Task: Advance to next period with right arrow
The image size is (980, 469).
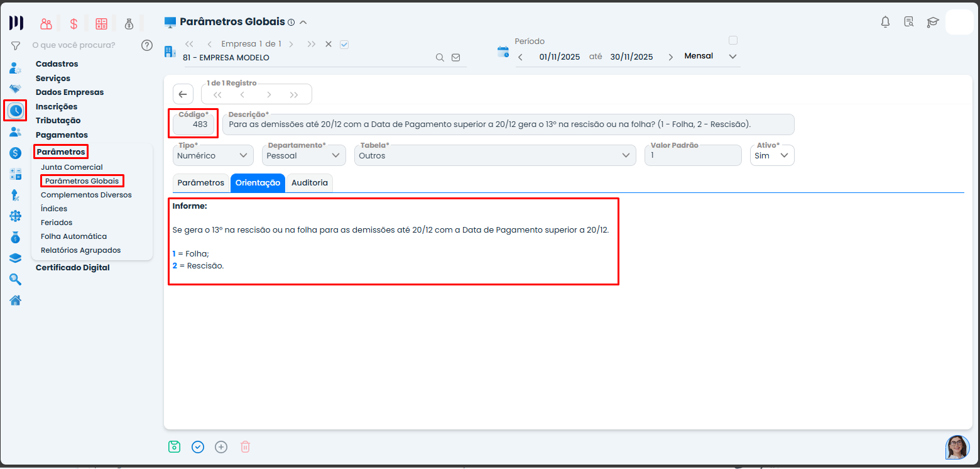Action: coord(670,57)
